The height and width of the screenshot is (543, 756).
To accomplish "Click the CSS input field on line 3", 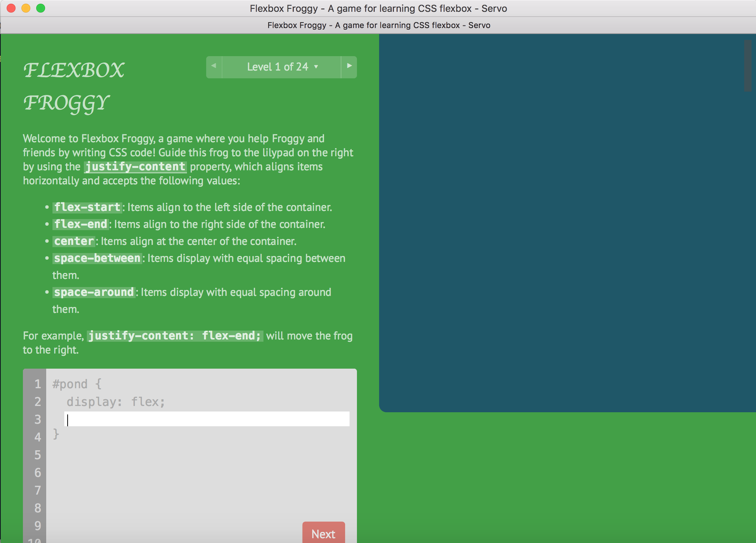I will [x=207, y=419].
